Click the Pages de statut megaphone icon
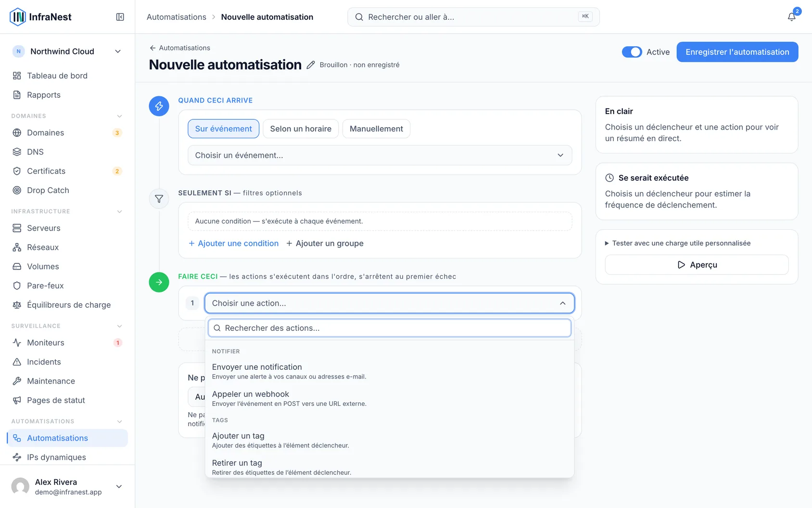Viewport: 812px width, 508px height. [x=17, y=400]
